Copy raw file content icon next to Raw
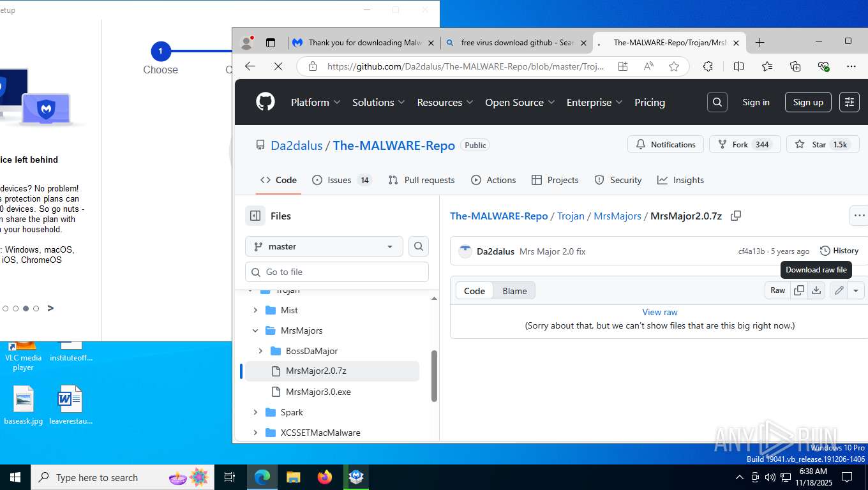868x490 pixels. pyautogui.click(x=799, y=290)
